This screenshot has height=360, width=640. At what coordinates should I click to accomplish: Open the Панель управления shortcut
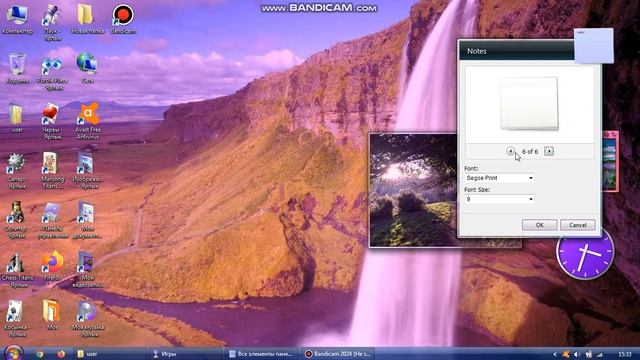coord(52,220)
